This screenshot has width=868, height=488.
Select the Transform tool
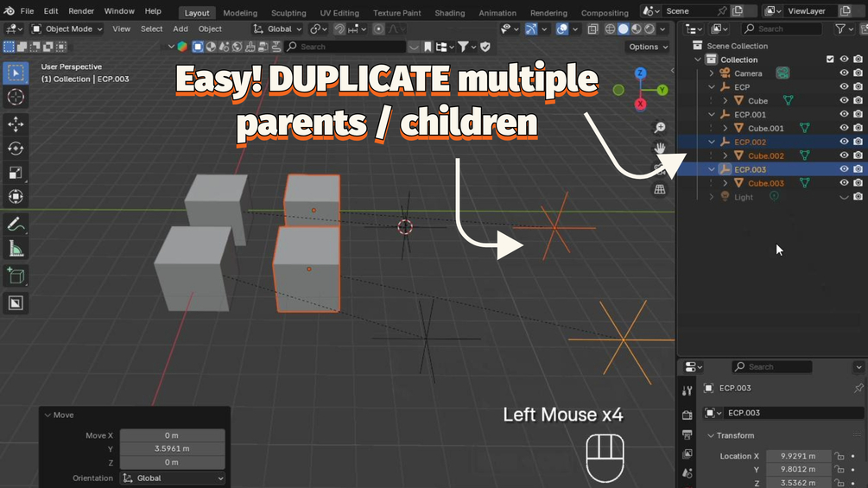coord(16,197)
